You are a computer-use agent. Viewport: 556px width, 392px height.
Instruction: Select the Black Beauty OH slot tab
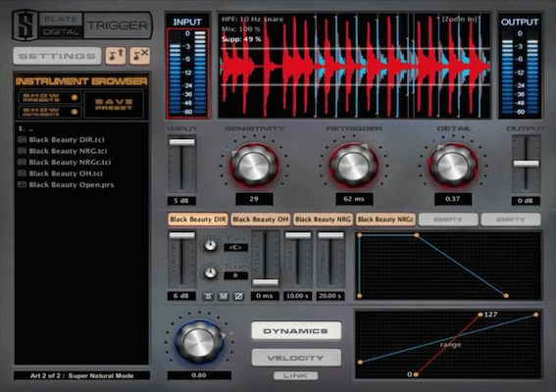261,220
